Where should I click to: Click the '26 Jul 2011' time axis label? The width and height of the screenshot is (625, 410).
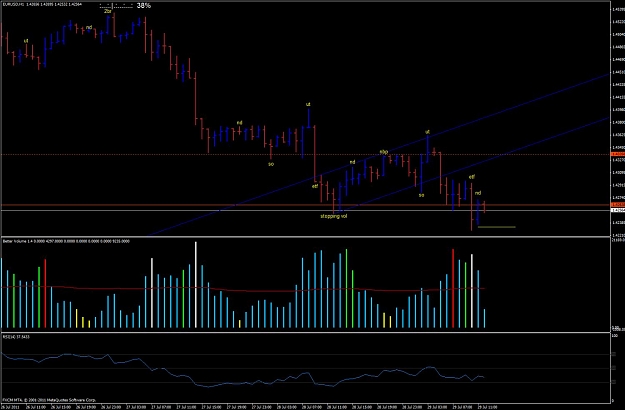click(x=10, y=407)
